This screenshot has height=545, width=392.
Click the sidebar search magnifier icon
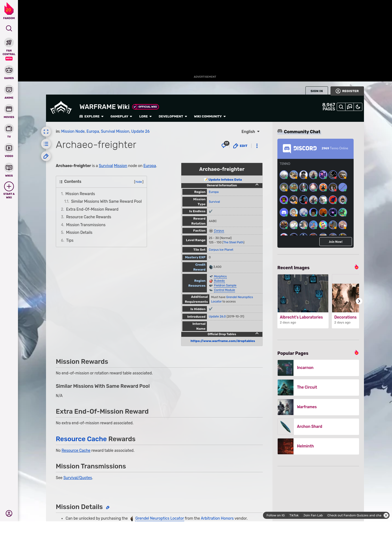[9, 28]
